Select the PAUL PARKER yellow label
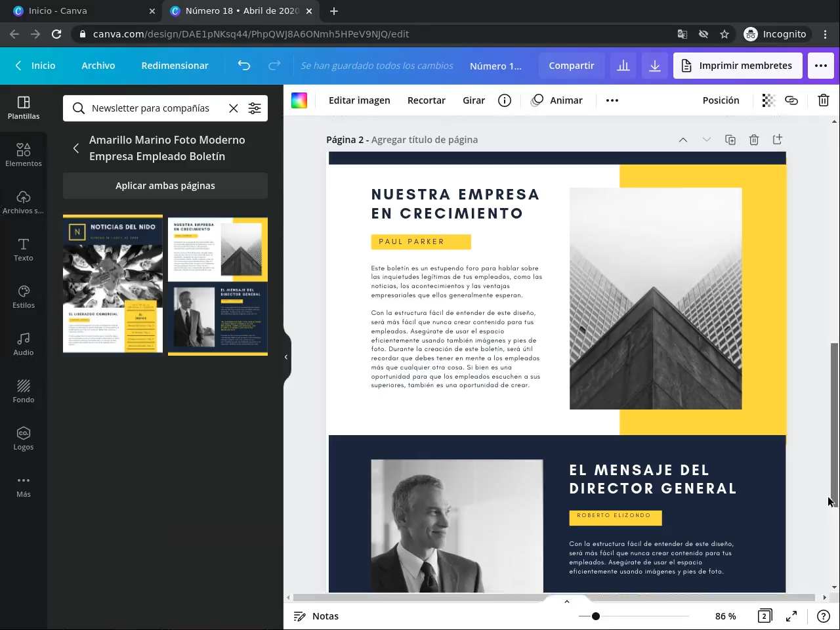The height and width of the screenshot is (630, 840). tap(421, 241)
